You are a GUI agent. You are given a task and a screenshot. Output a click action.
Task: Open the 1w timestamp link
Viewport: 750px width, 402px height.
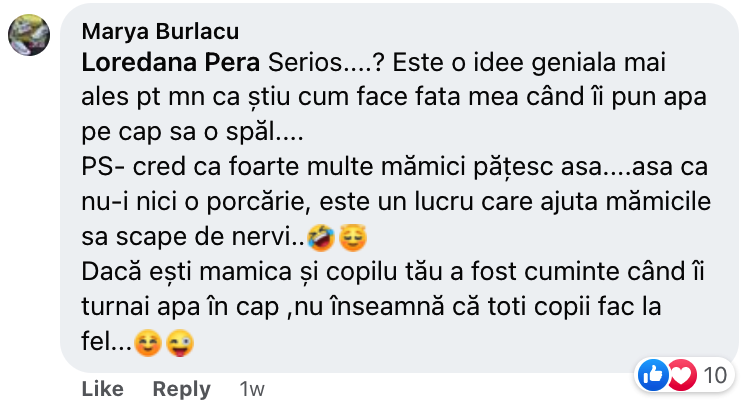click(x=251, y=389)
